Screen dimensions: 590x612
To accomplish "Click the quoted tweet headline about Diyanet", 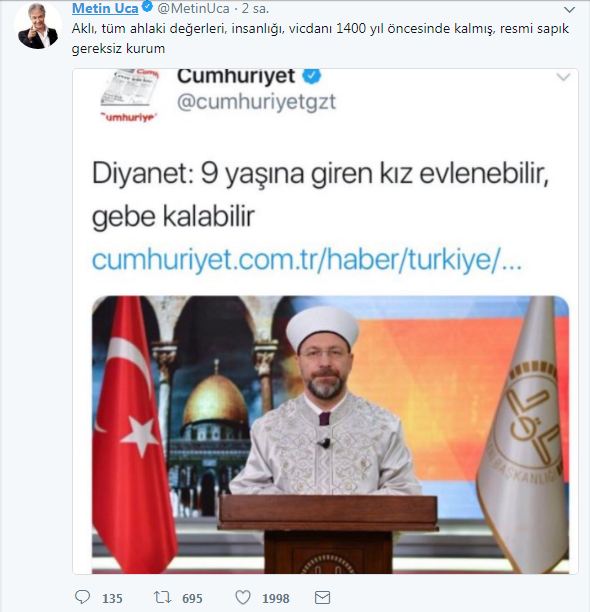I will point(320,194).
